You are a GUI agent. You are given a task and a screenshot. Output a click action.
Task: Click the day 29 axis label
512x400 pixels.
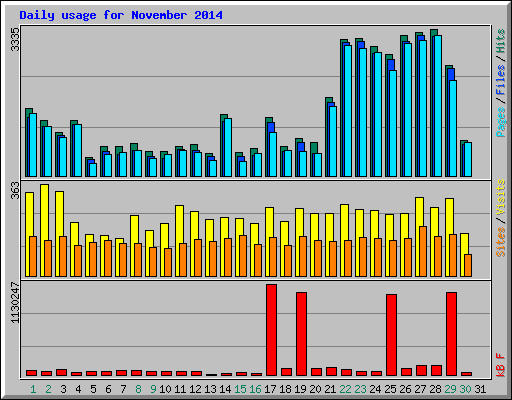coord(450,389)
